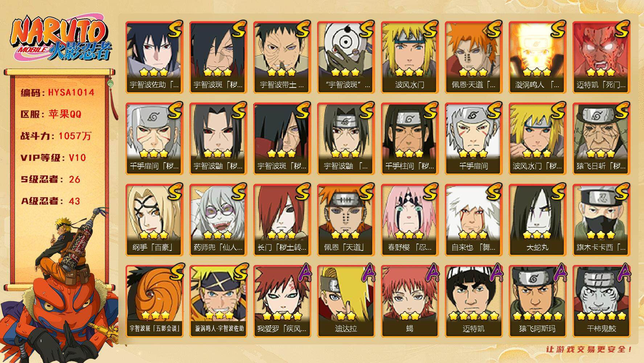Select the 千手扉间 card without a suffix
This screenshot has height=363, width=644.
473,138
